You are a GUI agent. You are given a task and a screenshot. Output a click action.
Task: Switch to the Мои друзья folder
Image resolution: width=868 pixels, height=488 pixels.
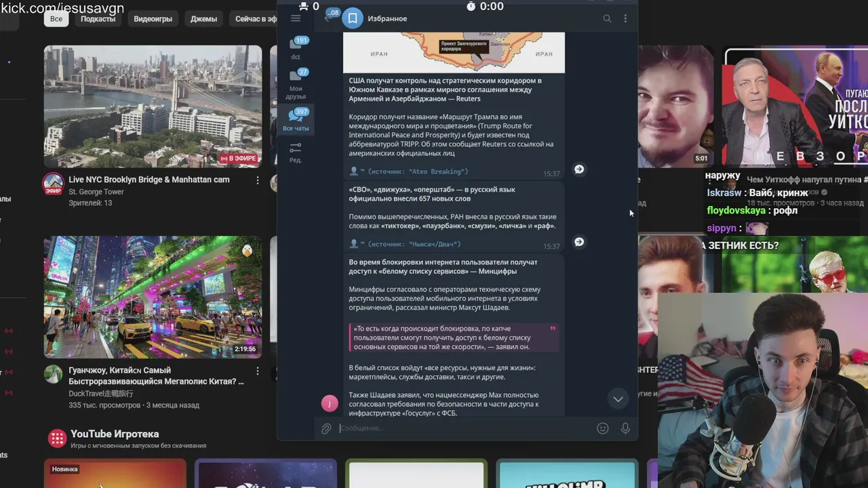(x=296, y=84)
